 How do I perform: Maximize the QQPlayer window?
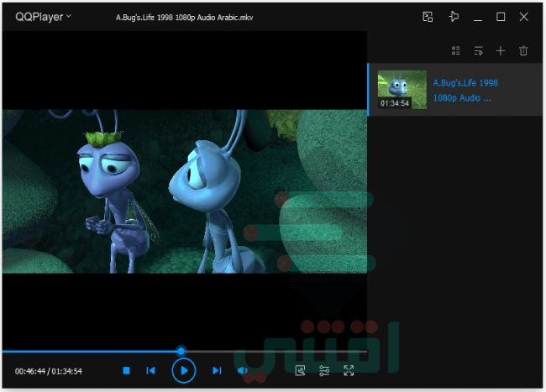501,17
